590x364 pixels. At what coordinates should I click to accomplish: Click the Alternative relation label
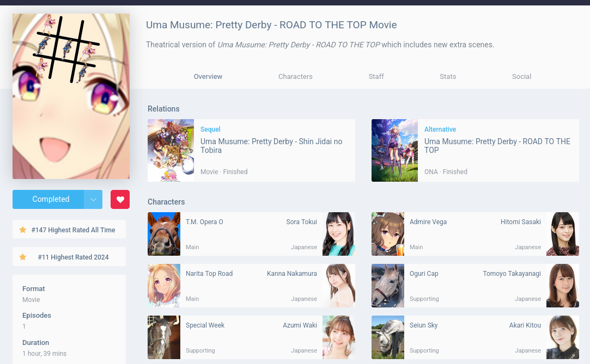pos(440,129)
